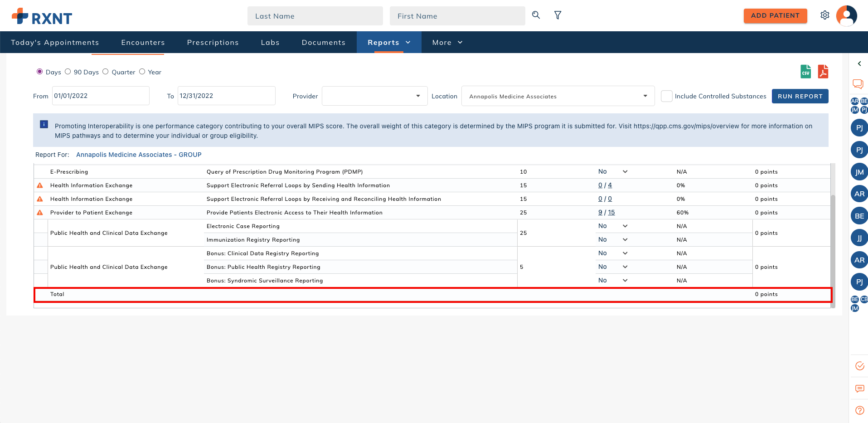
Task: Open numerator 9 link
Action: (600, 213)
